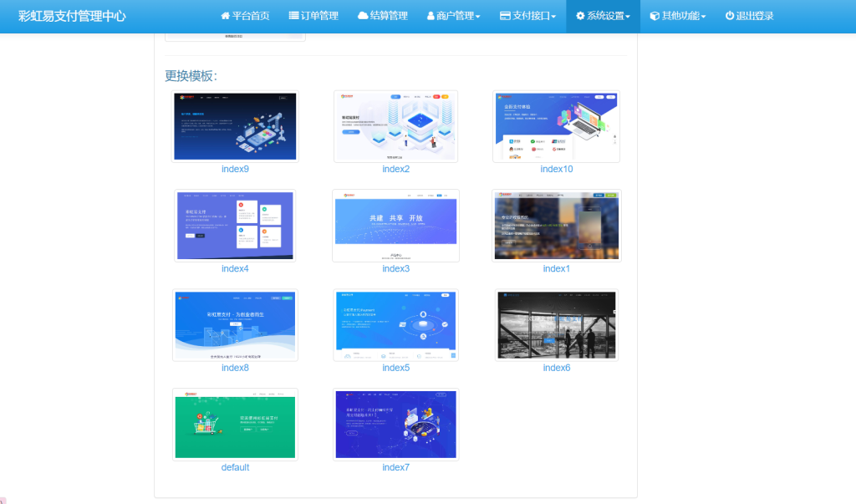Select the index2 template thumbnail

pos(395,126)
